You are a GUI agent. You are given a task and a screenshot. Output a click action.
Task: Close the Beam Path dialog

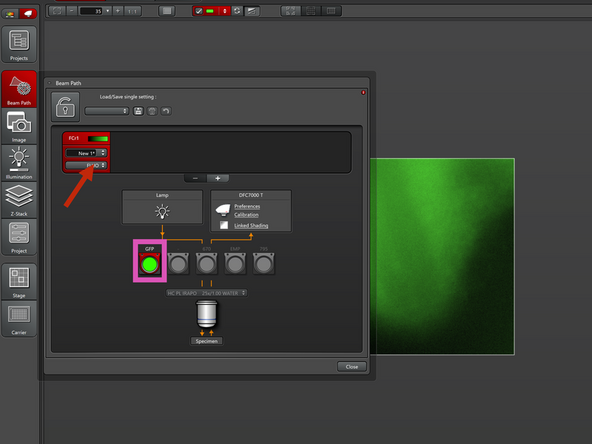(352, 367)
